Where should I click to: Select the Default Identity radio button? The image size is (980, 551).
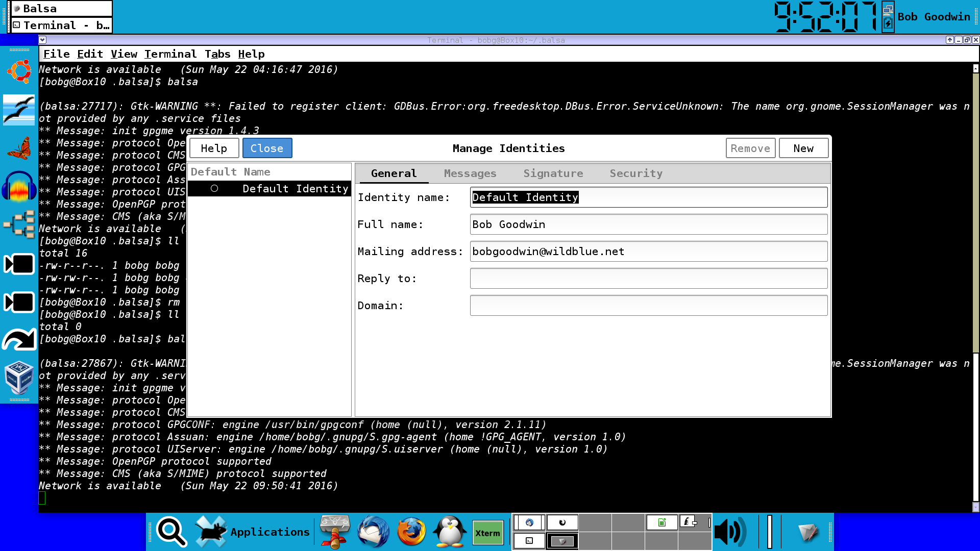point(214,189)
